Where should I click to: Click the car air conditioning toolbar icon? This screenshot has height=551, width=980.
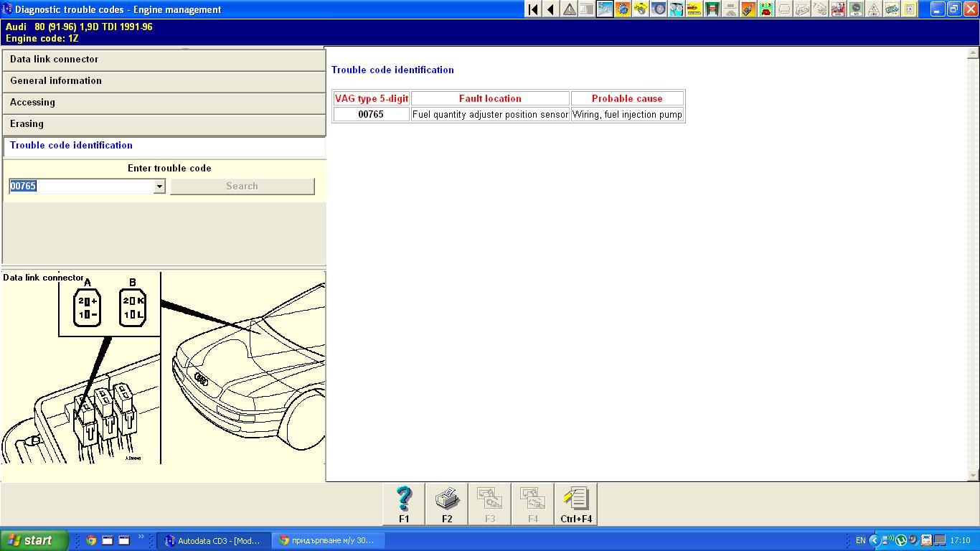(892, 9)
